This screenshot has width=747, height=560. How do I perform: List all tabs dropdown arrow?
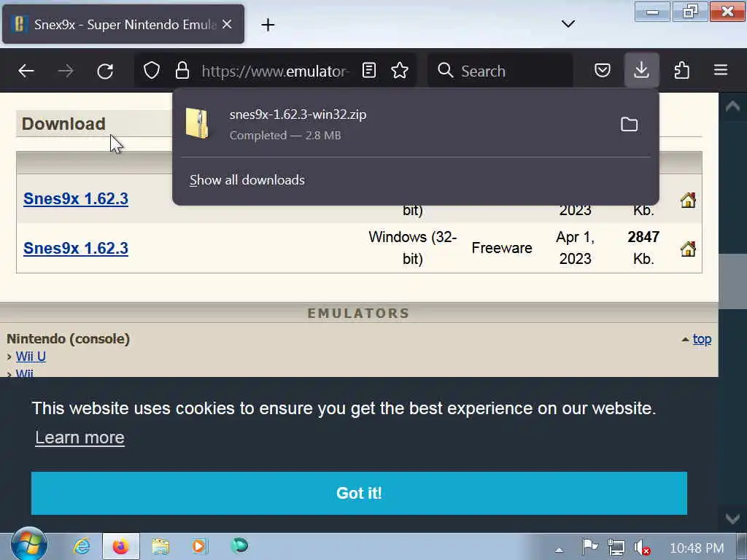[568, 24]
